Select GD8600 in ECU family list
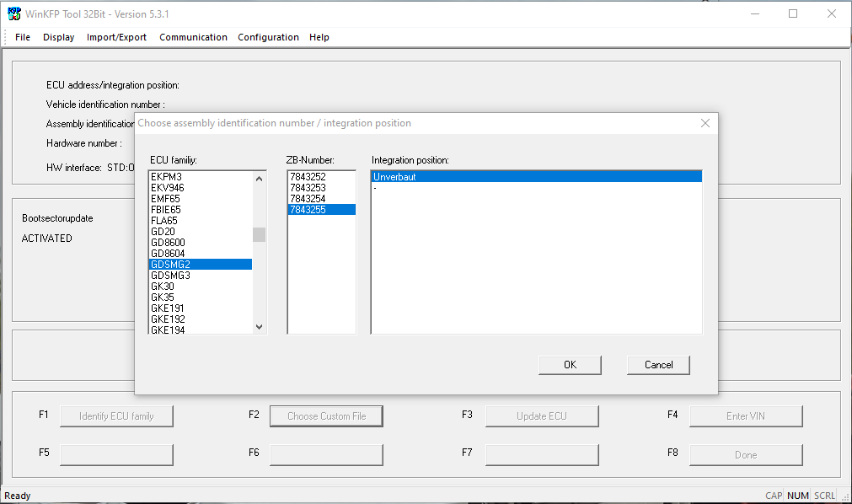Screen dimensions: 852x504 click(200, 243)
